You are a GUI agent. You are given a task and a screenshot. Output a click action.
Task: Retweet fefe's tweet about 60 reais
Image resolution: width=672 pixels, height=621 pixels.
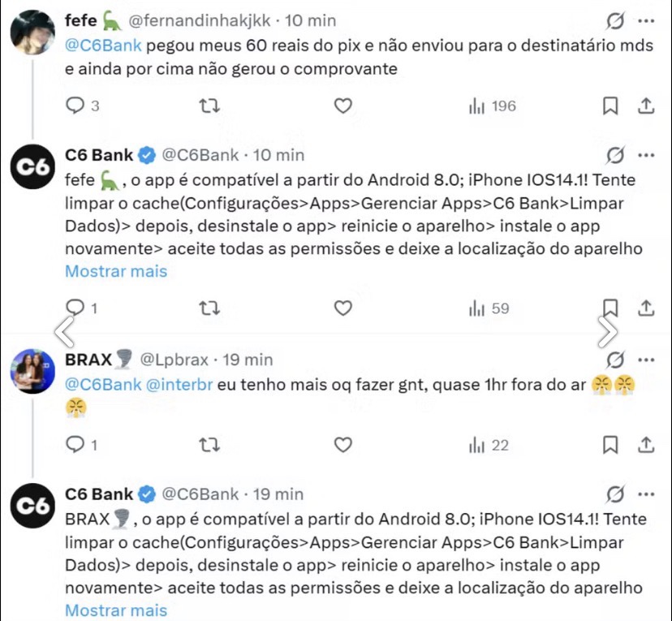coord(209,106)
